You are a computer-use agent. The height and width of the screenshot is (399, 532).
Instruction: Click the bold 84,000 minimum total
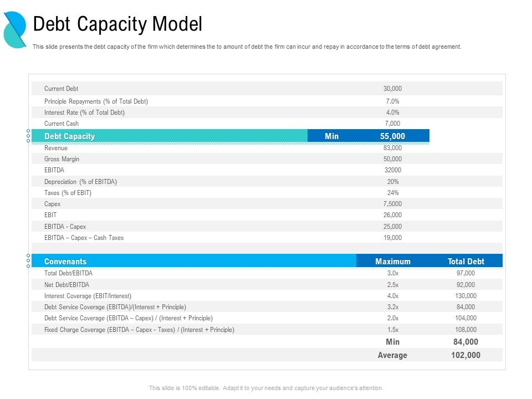coord(466,342)
